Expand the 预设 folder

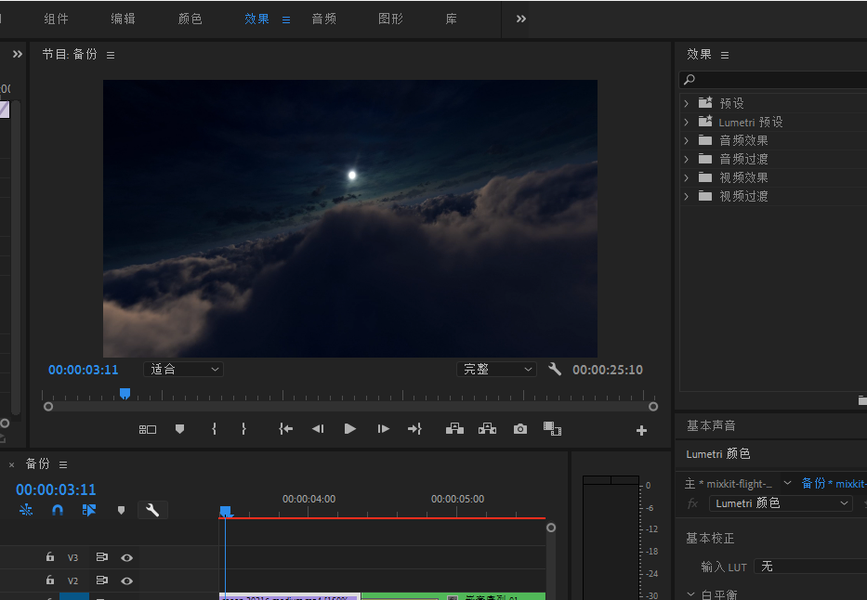[686, 103]
